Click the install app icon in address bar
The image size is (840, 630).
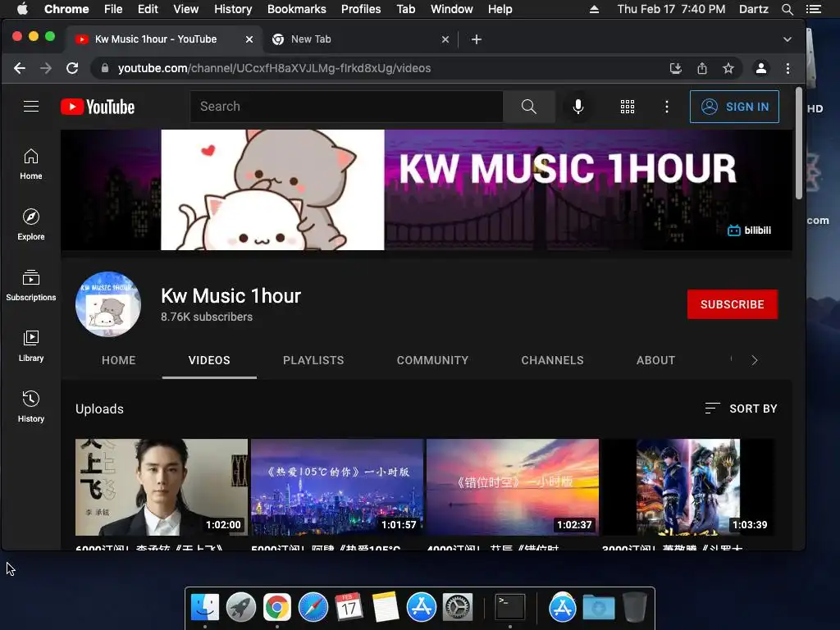tap(676, 68)
